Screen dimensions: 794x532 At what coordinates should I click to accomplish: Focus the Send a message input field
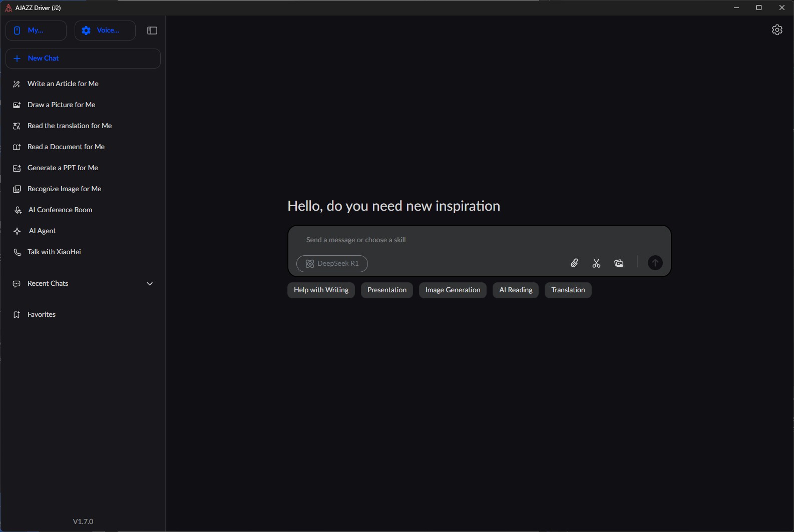(479, 240)
